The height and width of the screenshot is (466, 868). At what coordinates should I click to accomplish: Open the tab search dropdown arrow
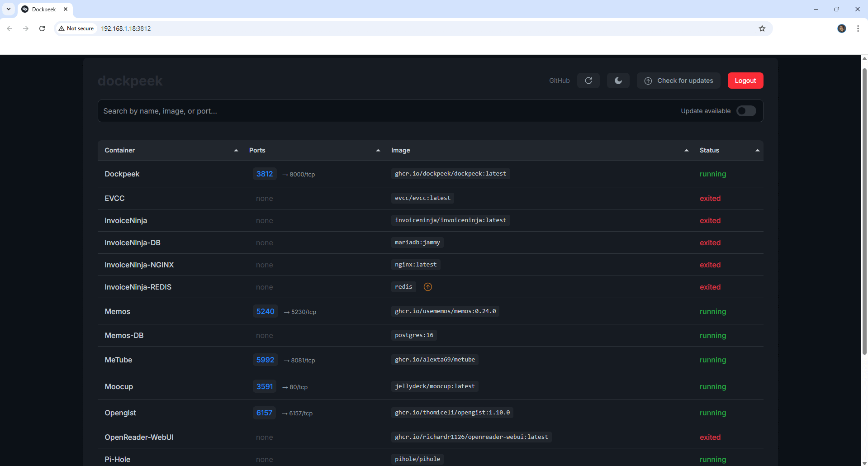point(9,9)
